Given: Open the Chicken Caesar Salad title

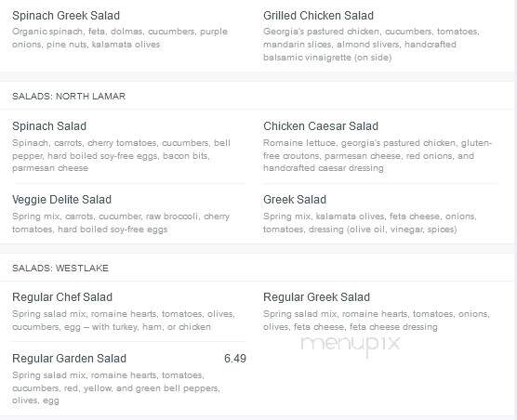Looking at the screenshot, I should tap(321, 126).
